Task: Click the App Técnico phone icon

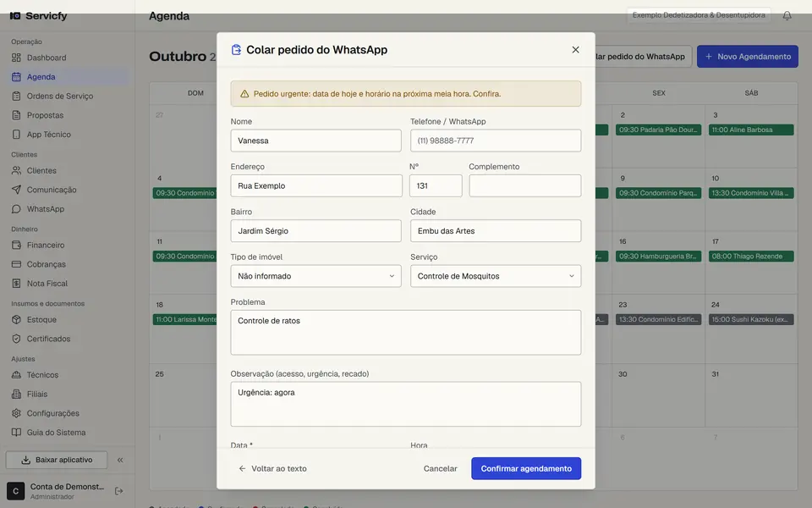Action: pyautogui.click(x=17, y=135)
